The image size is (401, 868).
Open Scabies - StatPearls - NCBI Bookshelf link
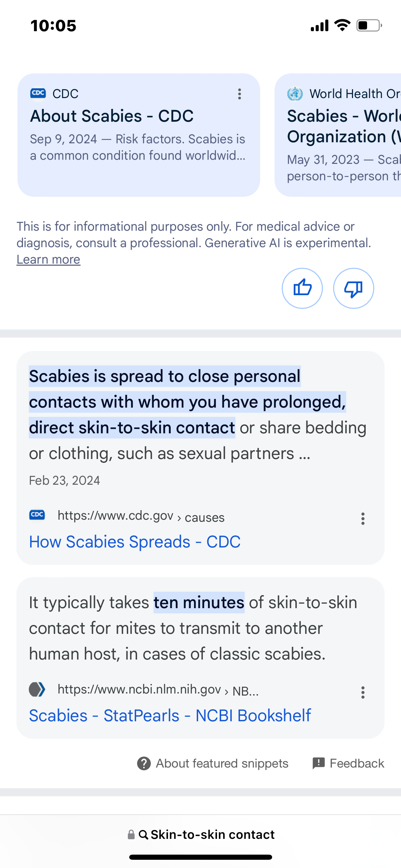tap(170, 716)
